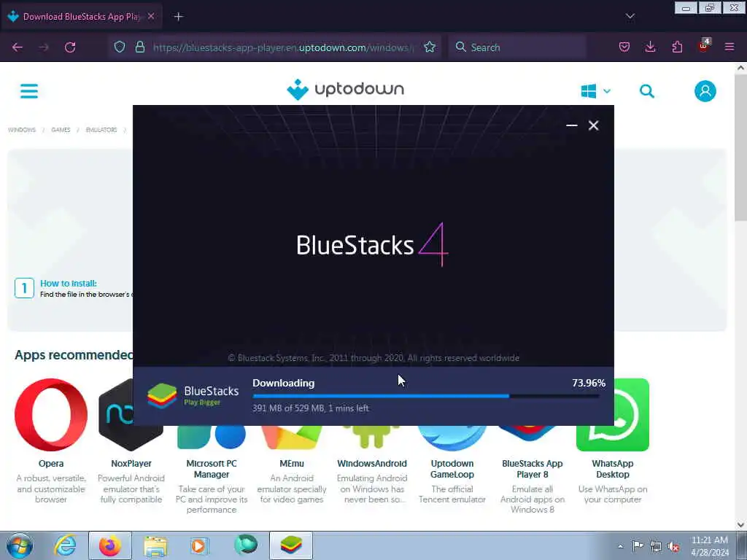Open the MEmu title link

pyautogui.click(x=292, y=463)
